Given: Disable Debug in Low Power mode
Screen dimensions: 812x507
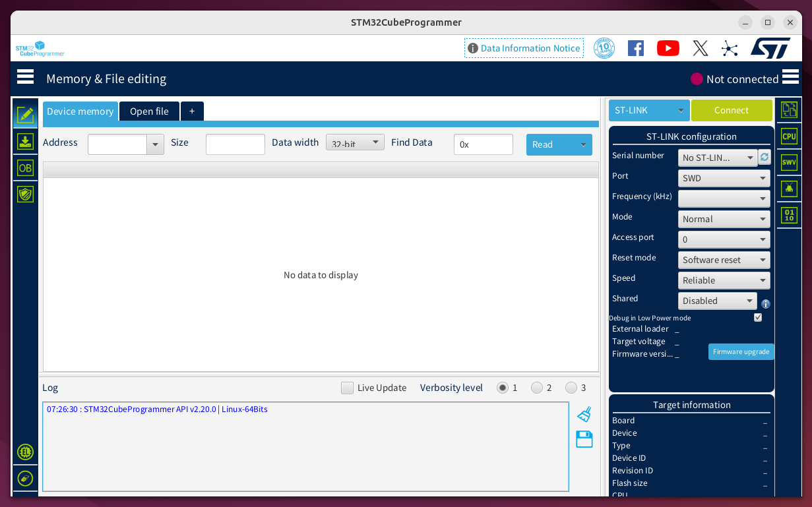Looking at the screenshot, I should pos(757,317).
